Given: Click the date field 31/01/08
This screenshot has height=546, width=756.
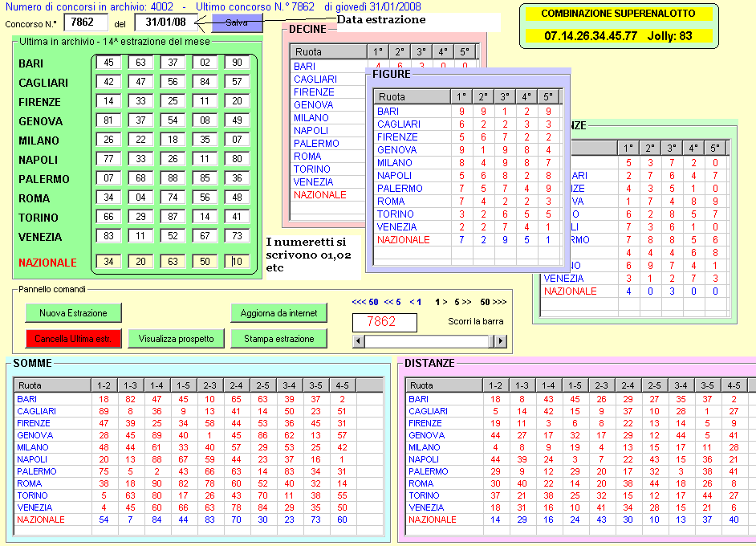Looking at the screenshot, I should (x=165, y=22).
